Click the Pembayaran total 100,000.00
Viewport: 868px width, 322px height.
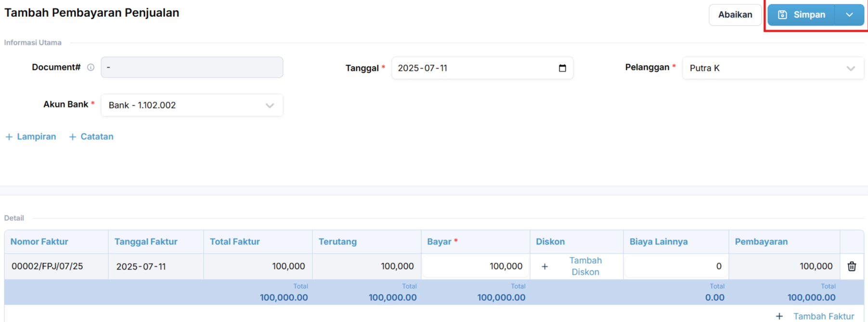(811, 297)
